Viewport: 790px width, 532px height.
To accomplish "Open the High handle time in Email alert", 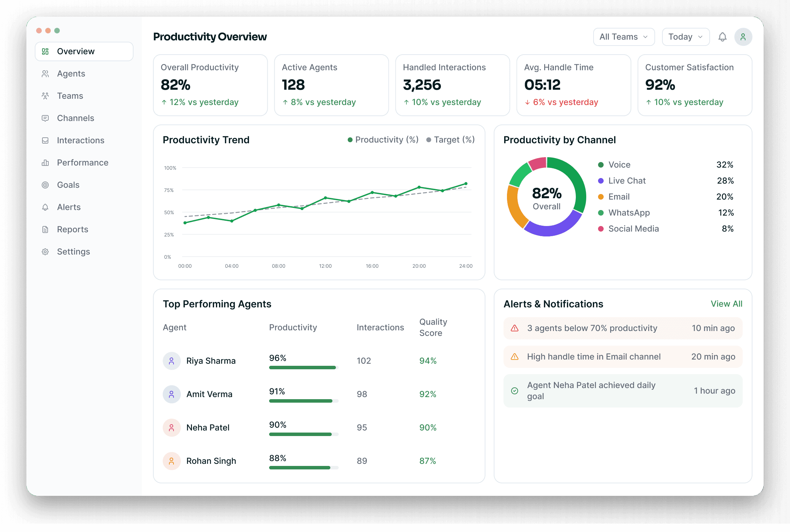I will (623, 357).
